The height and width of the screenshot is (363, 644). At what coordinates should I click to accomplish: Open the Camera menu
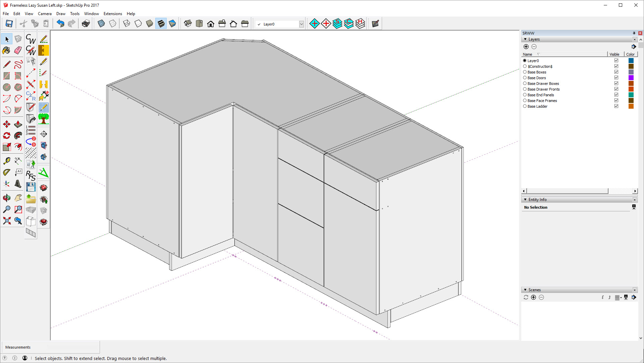pyautogui.click(x=45, y=13)
